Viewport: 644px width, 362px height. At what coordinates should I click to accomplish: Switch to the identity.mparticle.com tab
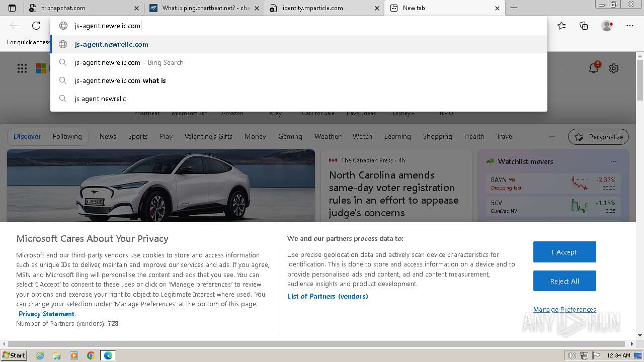coord(324,8)
